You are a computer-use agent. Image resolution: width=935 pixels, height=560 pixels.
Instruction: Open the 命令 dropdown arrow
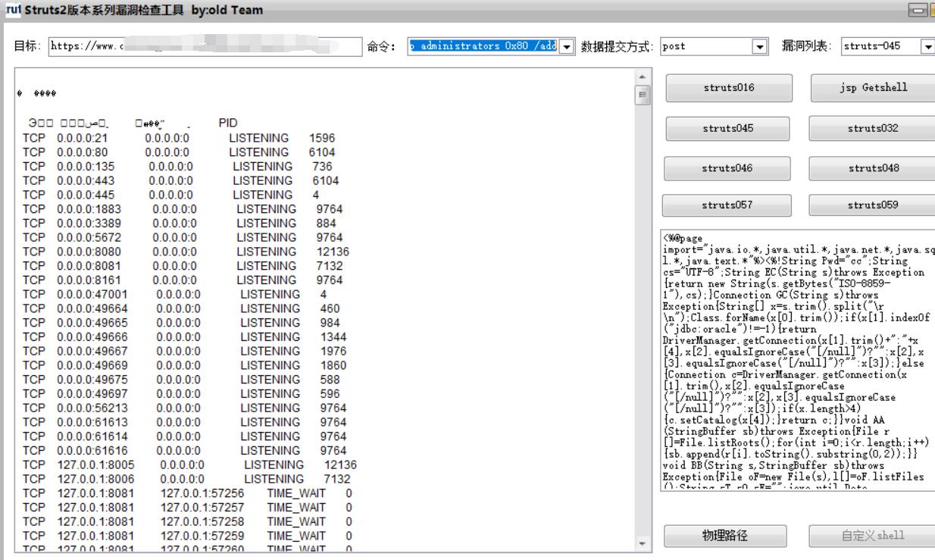tap(568, 46)
